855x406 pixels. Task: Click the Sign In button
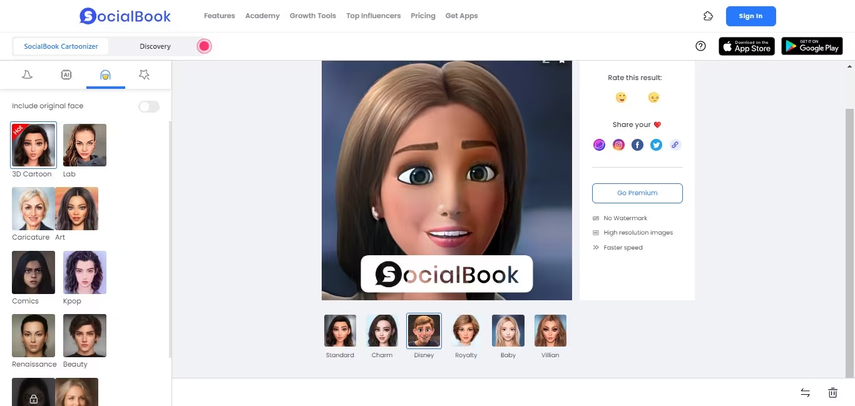751,16
